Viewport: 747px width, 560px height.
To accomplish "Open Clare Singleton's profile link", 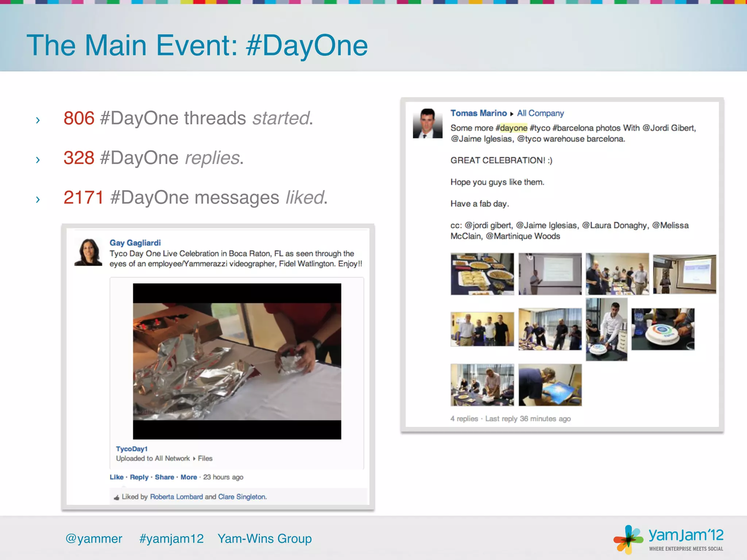I will point(242,497).
